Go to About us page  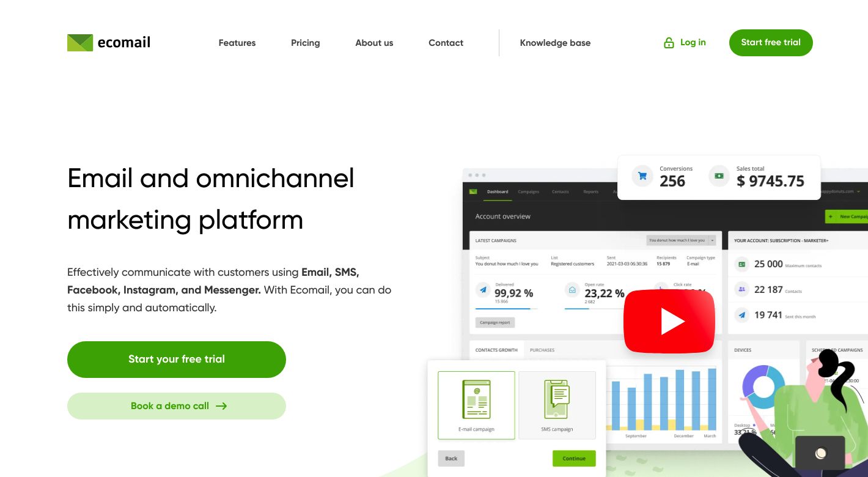coord(374,43)
